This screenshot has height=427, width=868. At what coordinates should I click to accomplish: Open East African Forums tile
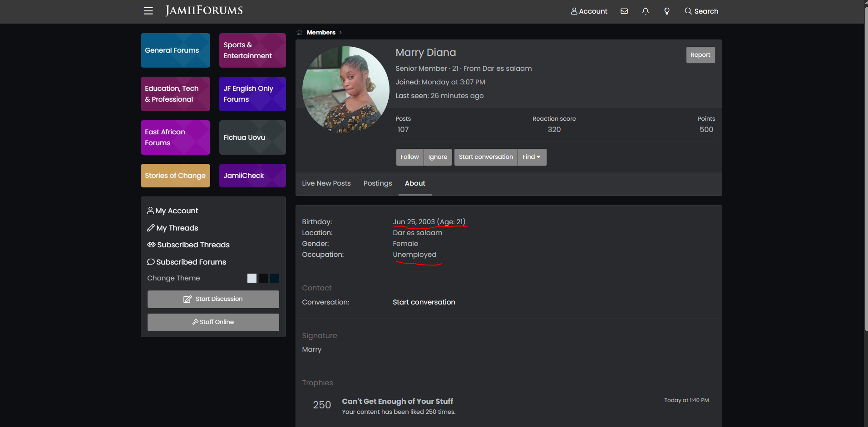click(x=175, y=137)
